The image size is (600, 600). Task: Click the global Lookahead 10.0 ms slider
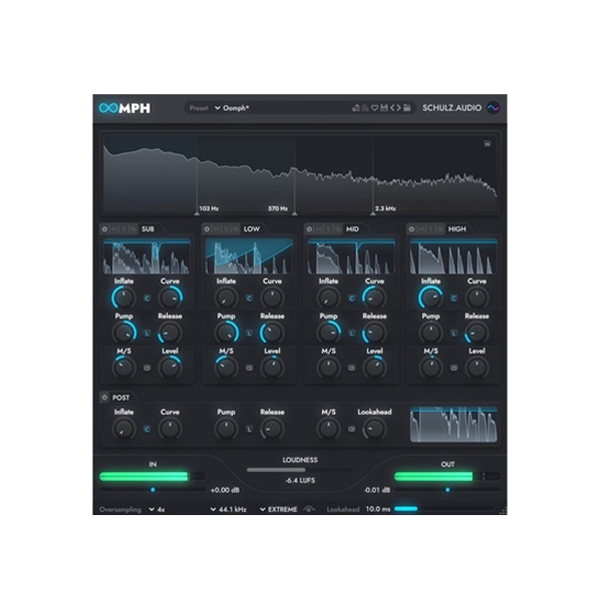pos(444,509)
